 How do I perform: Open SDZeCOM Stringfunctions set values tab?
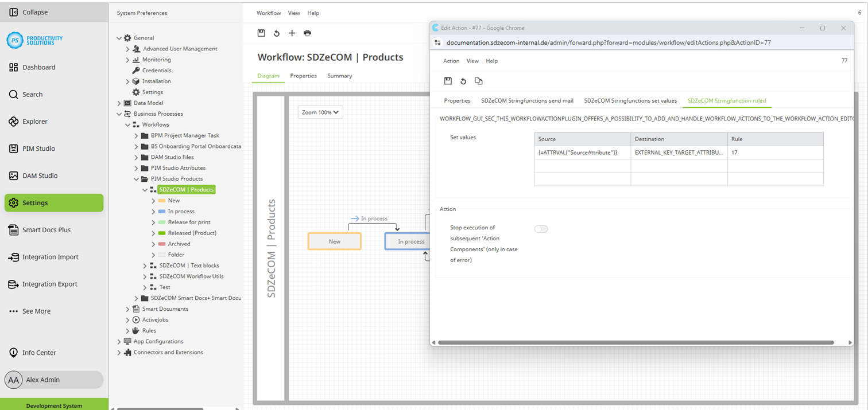click(x=630, y=100)
